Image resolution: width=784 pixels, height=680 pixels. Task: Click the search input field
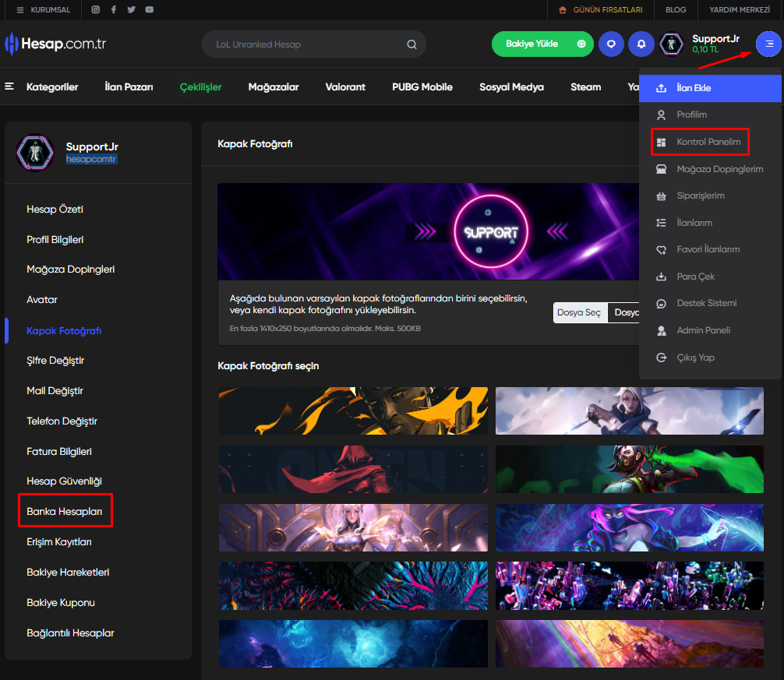pos(314,44)
